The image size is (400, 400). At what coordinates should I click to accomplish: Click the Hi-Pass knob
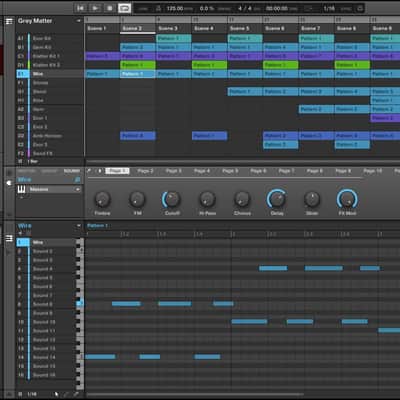point(207,199)
